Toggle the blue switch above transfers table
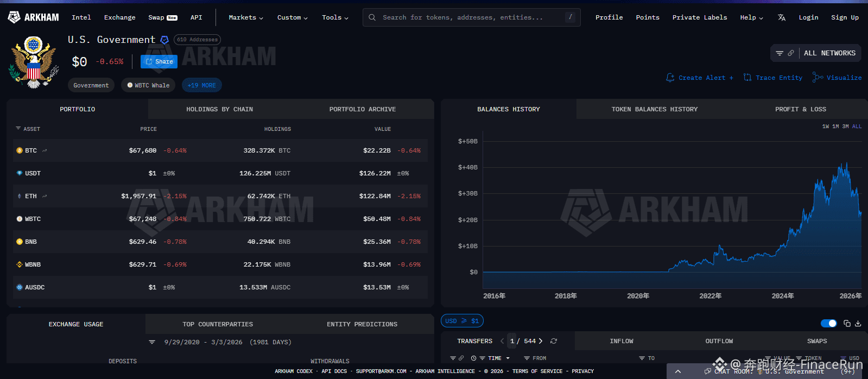 coord(828,324)
